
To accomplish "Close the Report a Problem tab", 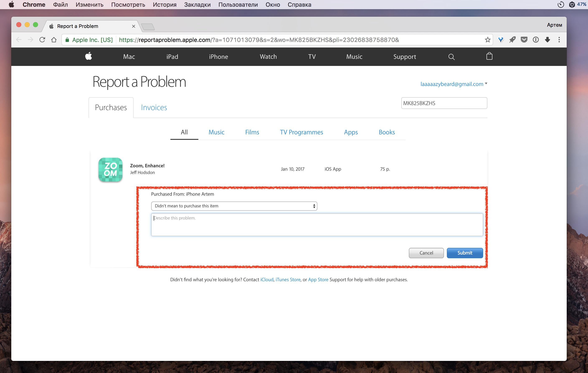I will (134, 26).
